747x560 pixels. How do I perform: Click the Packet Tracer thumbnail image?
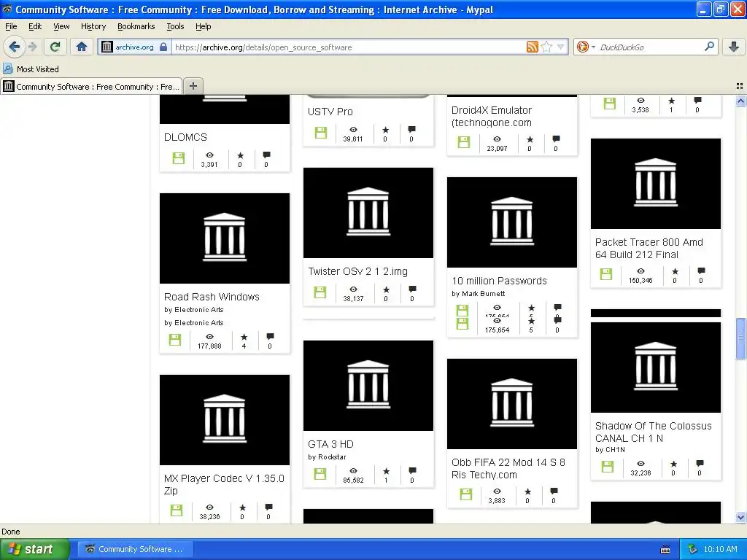(x=656, y=184)
